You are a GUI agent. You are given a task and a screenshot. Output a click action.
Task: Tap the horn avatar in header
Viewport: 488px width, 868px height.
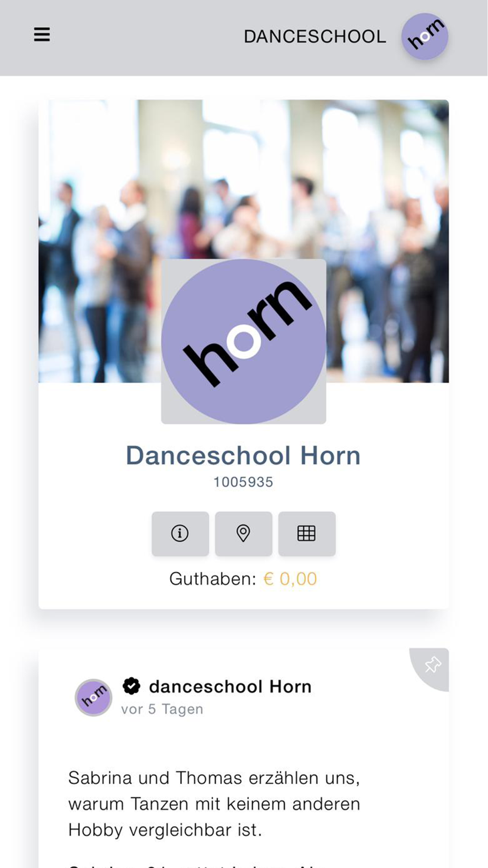pyautogui.click(x=425, y=36)
